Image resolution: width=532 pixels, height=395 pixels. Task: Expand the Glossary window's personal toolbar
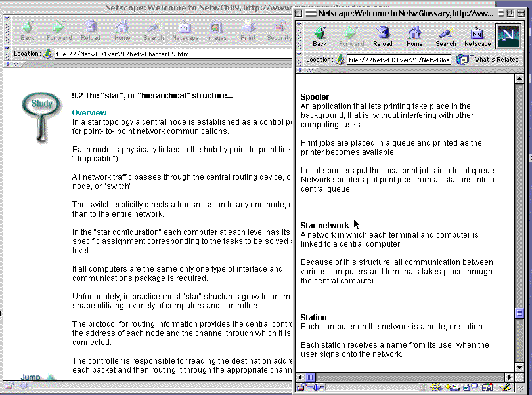(x=300, y=70)
